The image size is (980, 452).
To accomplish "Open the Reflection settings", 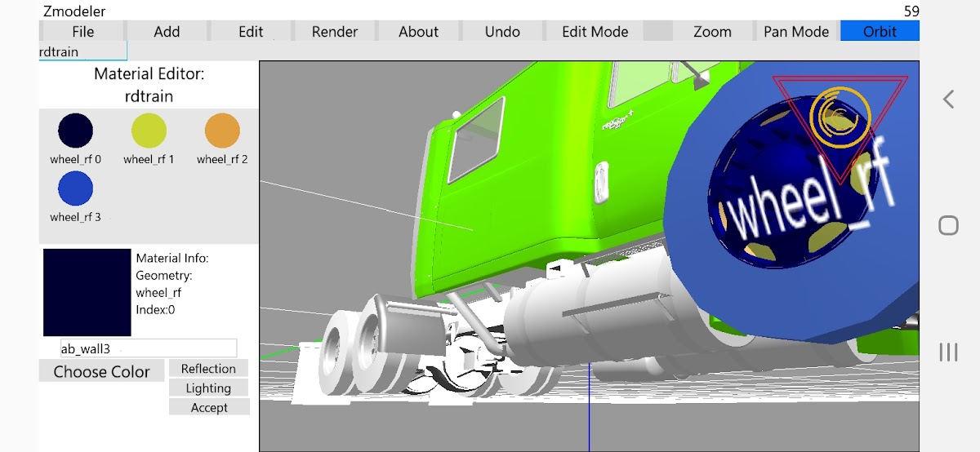I will tap(208, 369).
